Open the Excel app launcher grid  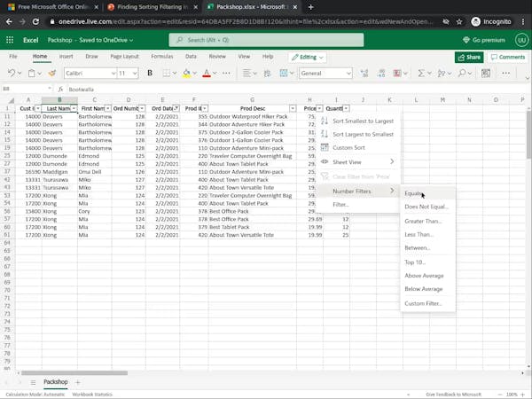coord(10,40)
